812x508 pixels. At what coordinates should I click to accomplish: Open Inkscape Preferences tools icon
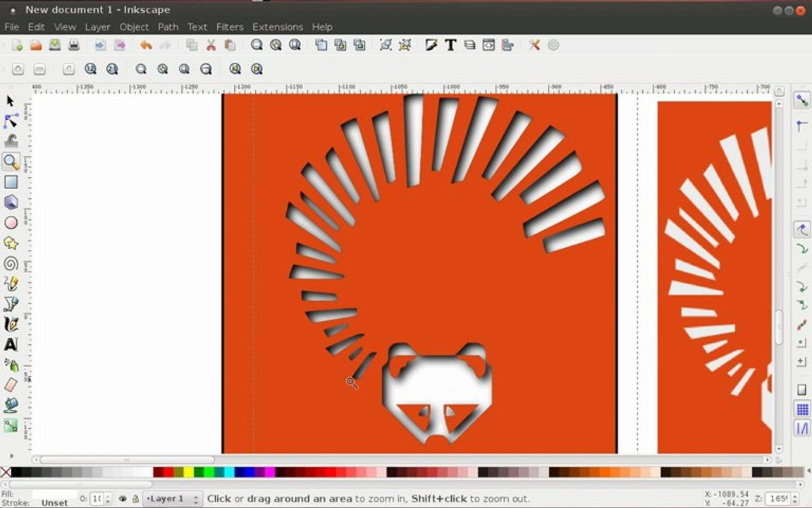click(x=534, y=45)
